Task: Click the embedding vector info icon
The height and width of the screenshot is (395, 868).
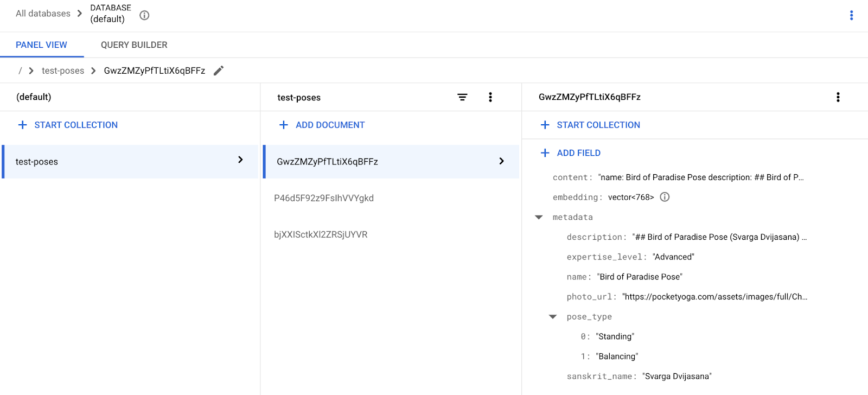Action: (665, 197)
